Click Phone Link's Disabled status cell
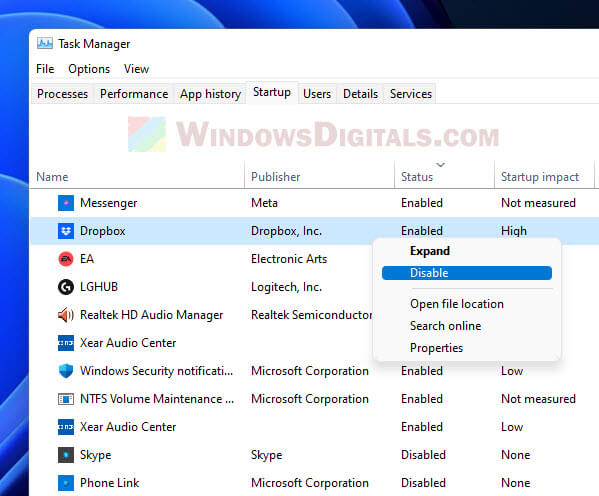The image size is (599, 496). 423,483
